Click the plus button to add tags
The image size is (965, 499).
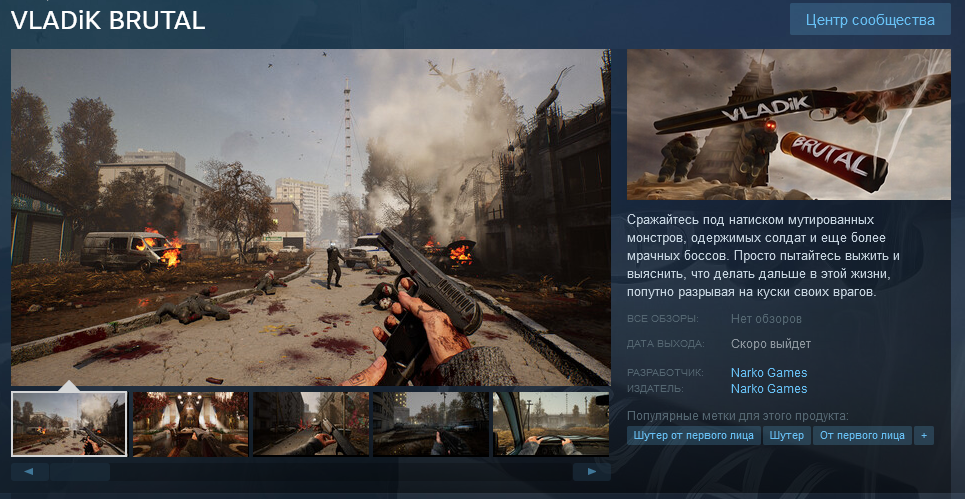point(924,436)
